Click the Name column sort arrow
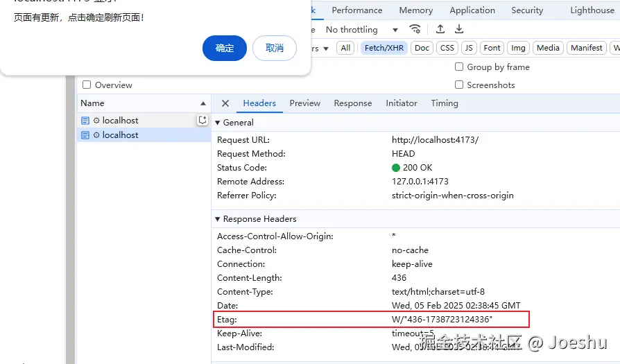620x364 pixels. click(203, 103)
